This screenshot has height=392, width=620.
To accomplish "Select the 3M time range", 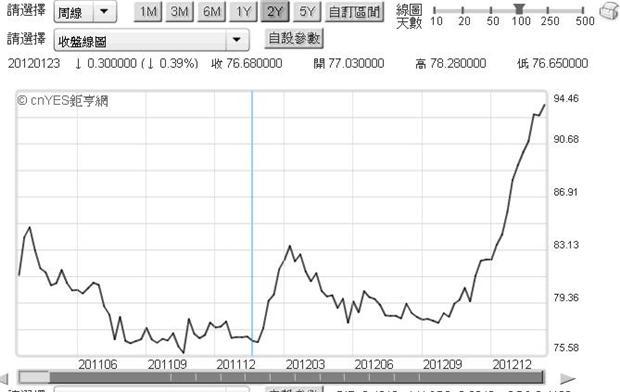I will click(x=180, y=12).
